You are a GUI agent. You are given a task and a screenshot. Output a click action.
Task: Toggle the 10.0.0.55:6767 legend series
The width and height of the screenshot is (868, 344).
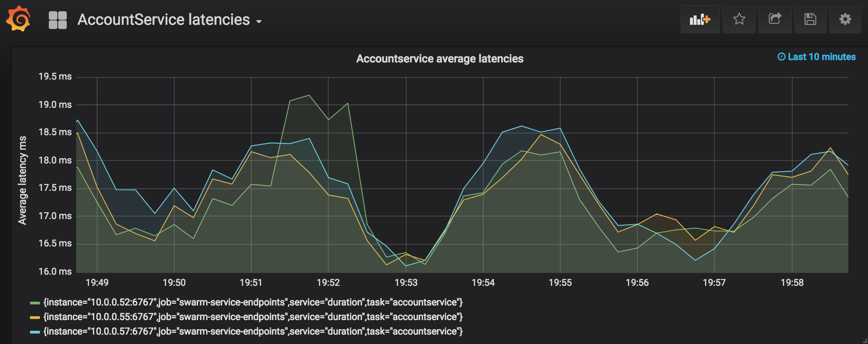[x=253, y=317]
